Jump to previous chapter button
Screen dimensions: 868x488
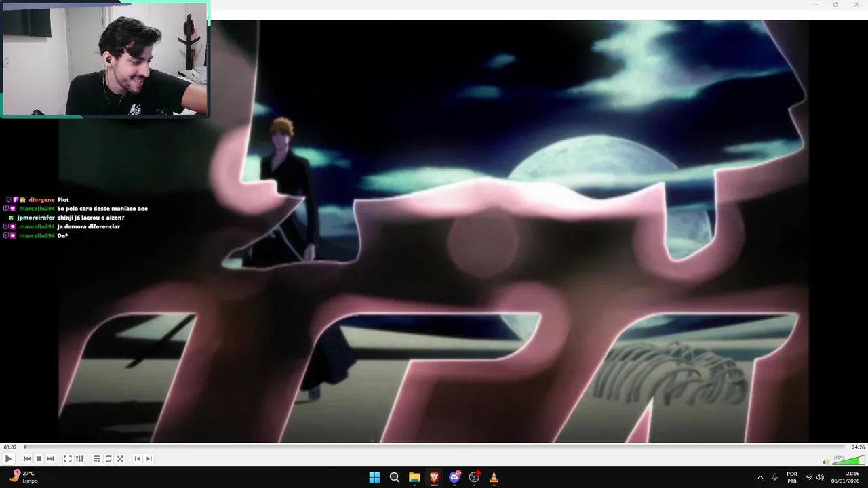137,459
